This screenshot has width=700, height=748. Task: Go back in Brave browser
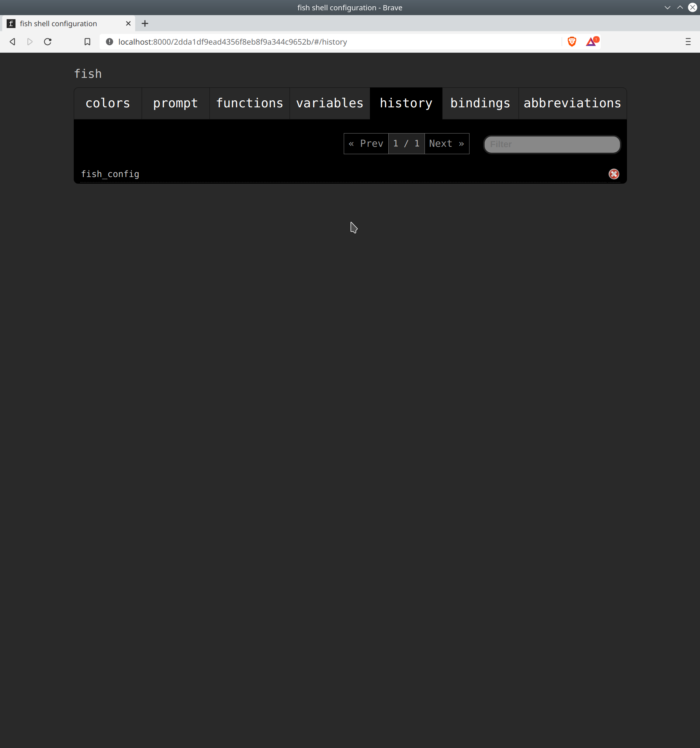coord(13,42)
